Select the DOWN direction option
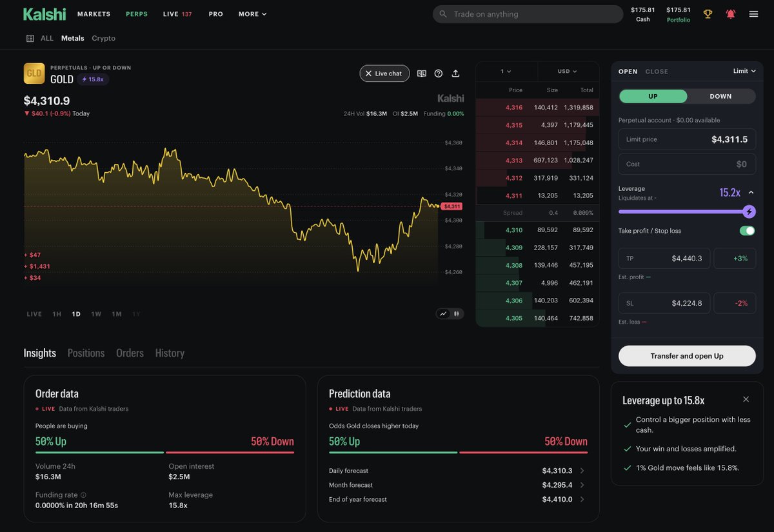Screen dimensions: 774x532 (x=720, y=96)
